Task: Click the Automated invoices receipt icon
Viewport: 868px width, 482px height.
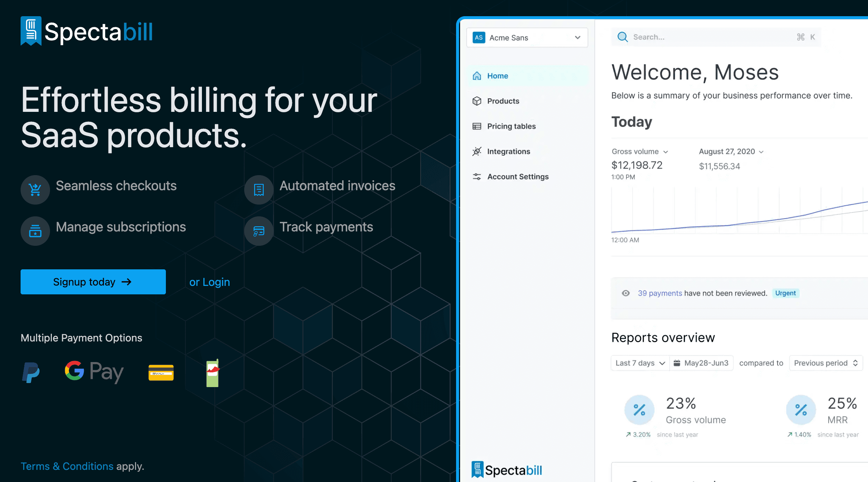Action: [x=259, y=190]
